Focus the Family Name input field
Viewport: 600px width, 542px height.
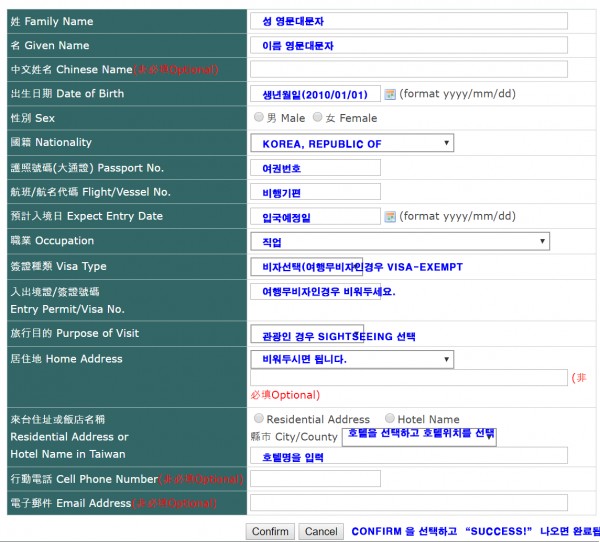[409, 21]
